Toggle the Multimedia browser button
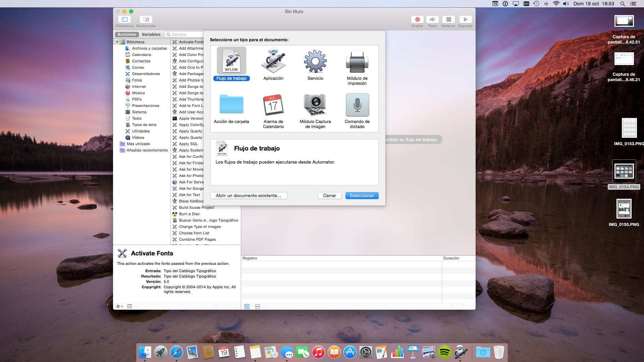This screenshot has height=362, width=644. pos(146,19)
